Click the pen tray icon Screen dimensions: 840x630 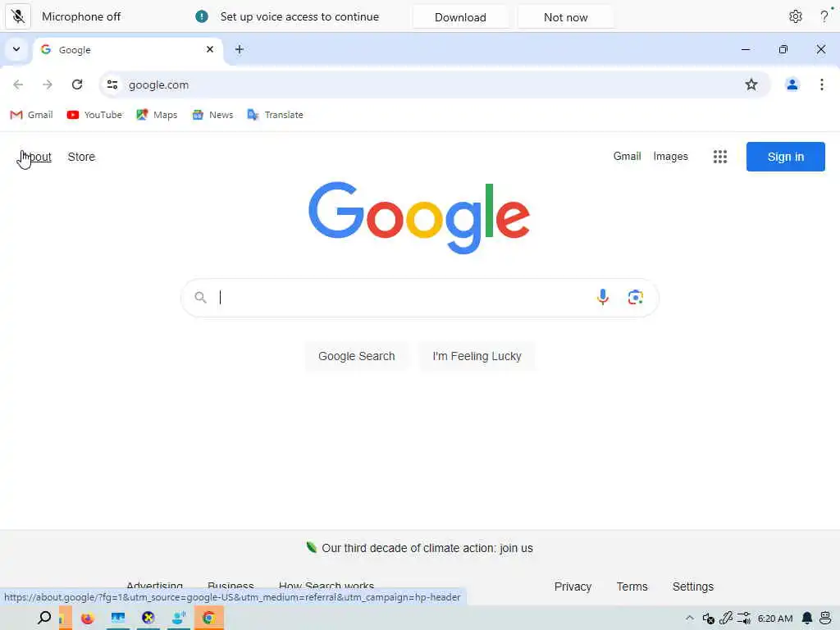point(725,619)
